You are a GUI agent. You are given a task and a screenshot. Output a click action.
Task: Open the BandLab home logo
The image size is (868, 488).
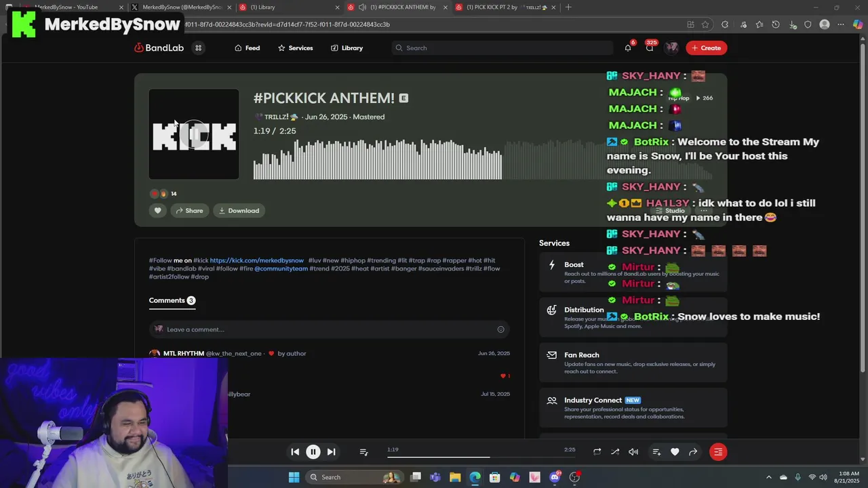tap(159, 48)
